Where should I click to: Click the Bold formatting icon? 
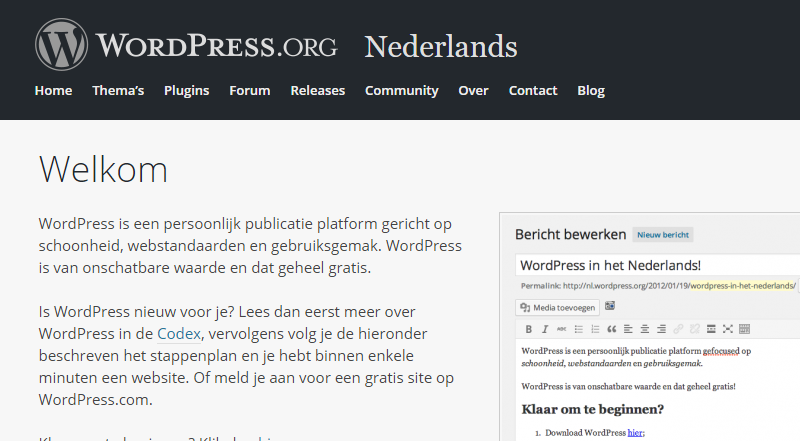click(x=529, y=329)
